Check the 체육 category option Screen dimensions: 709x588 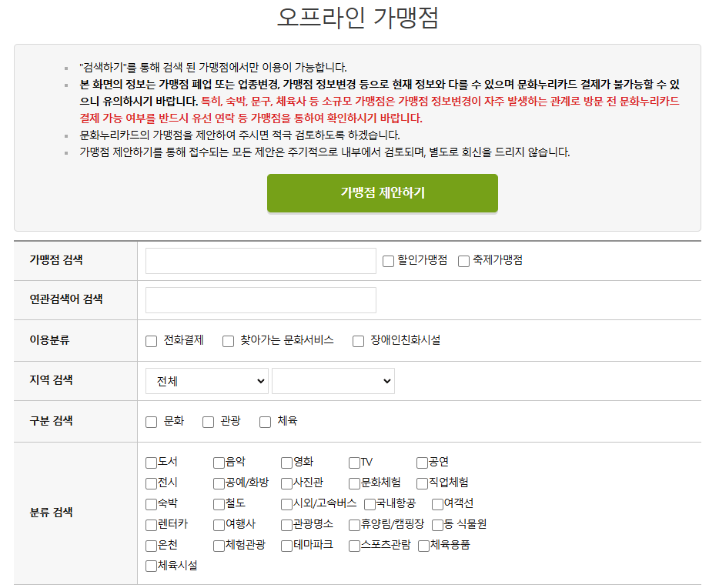(265, 421)
